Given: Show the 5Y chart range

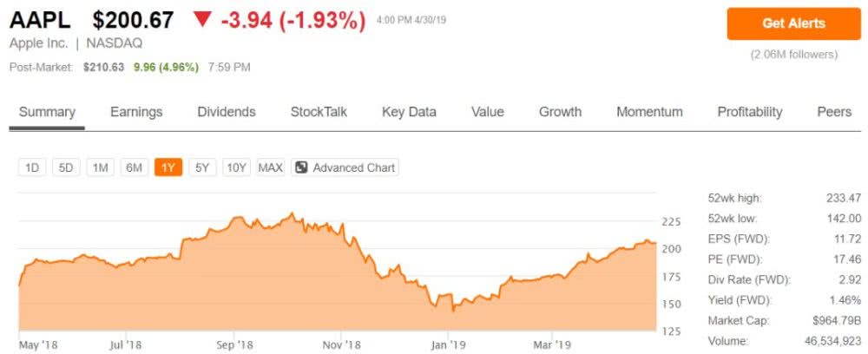Looking at the screenshot, I should [x=202, y=167].
